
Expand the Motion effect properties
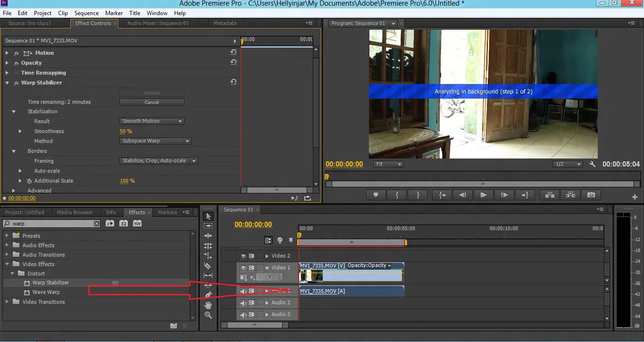tap(7, 53)
